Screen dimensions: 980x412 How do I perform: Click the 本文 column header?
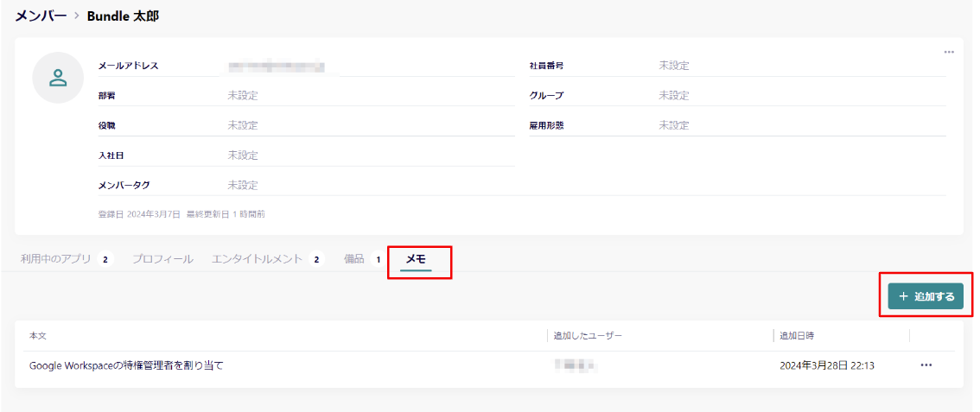38,335
